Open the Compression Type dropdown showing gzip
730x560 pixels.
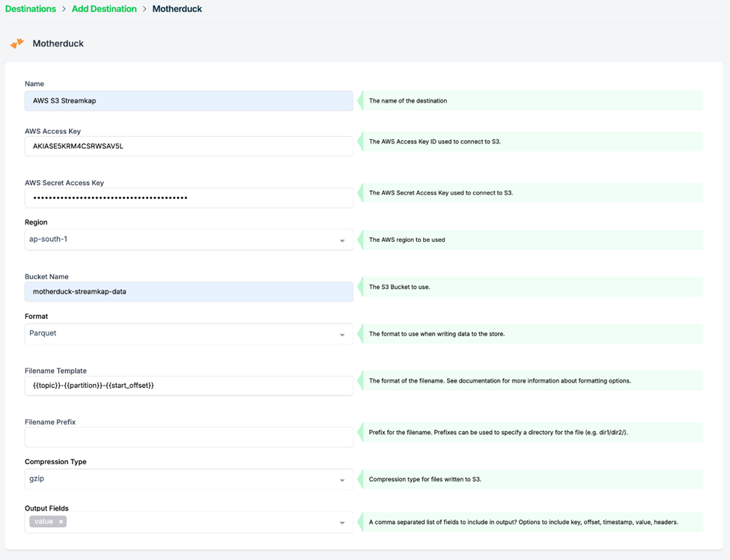click(x=189, y=479)
